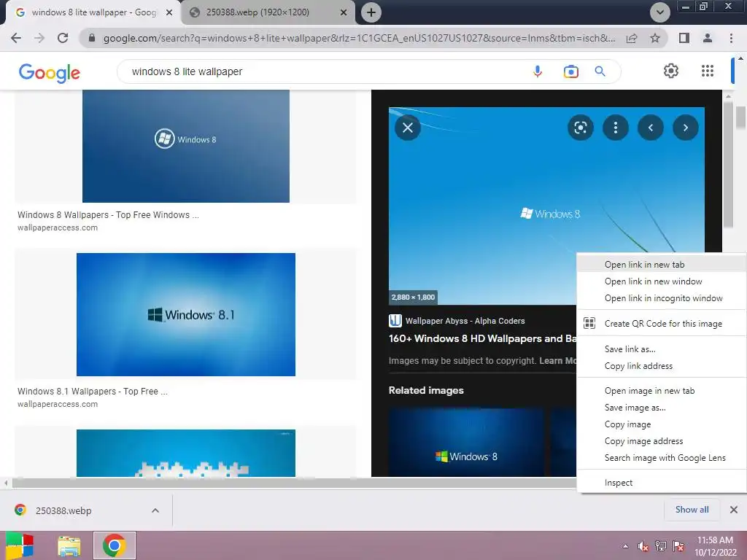This screenshot has width=747, height=560.
Task: Select Copy image from context menu
Action: point(661,424)
